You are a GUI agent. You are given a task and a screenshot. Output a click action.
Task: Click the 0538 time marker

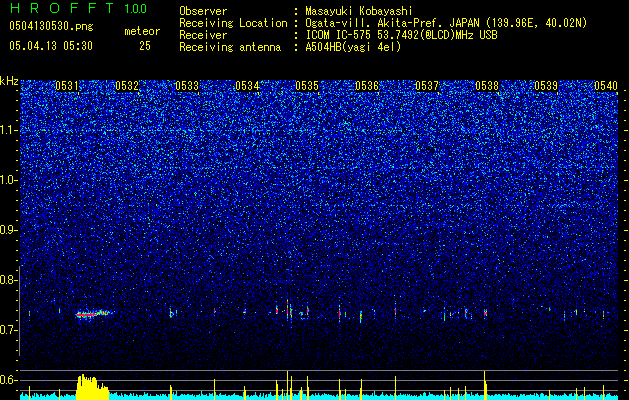point(487,86)
